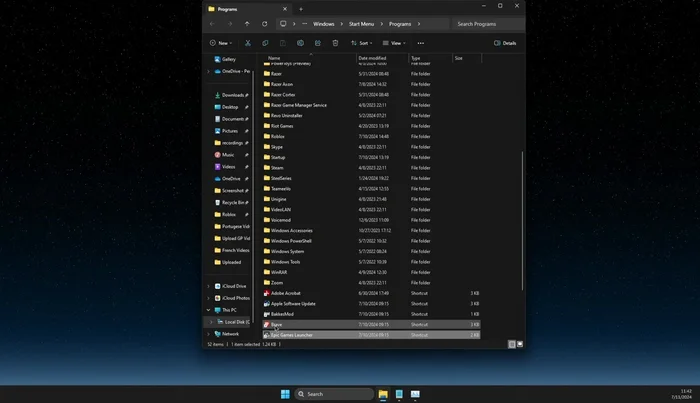Click the Refresh button in navigation bar
Viewport: 700px width, 403px height.
pyautogui.click(x=264, y=23)
